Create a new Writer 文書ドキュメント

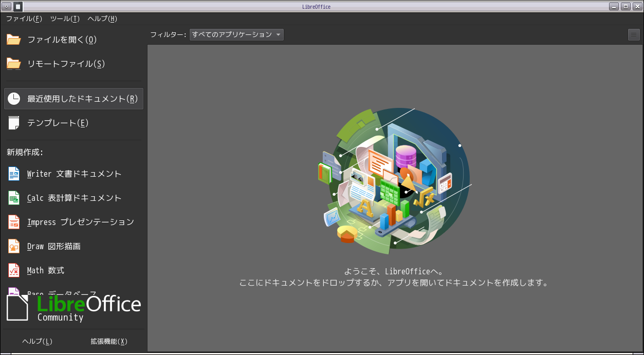point(73,174)
